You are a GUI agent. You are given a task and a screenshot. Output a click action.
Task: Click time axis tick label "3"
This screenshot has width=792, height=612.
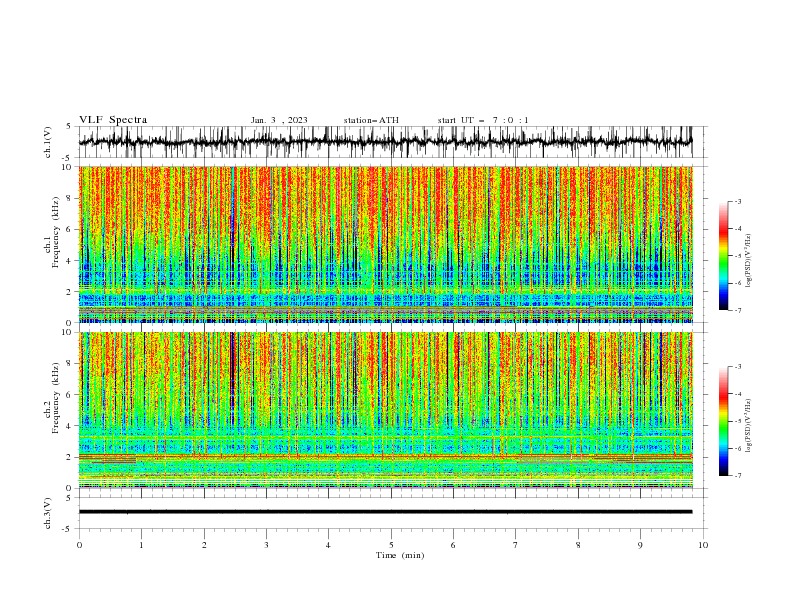(266, 545)
